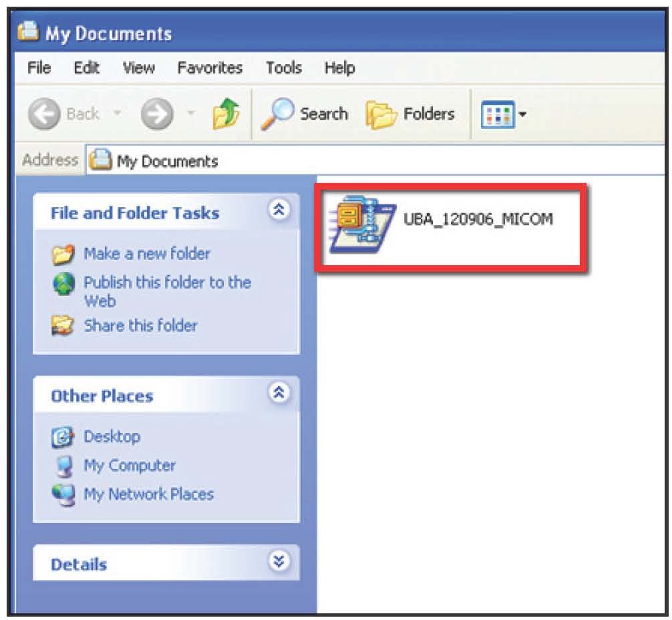Click Share this folder link
The height and width of the screenshot is (620, 672).
pos(140,325)
